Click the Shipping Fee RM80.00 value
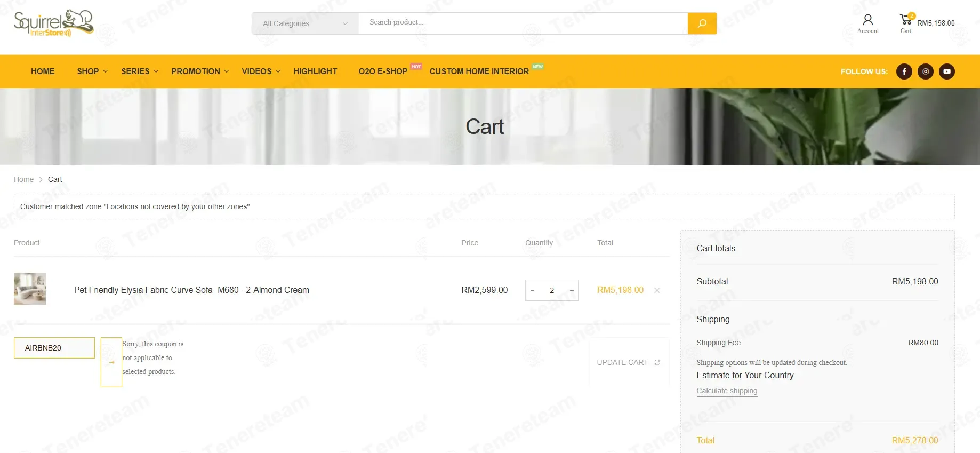 923,343
